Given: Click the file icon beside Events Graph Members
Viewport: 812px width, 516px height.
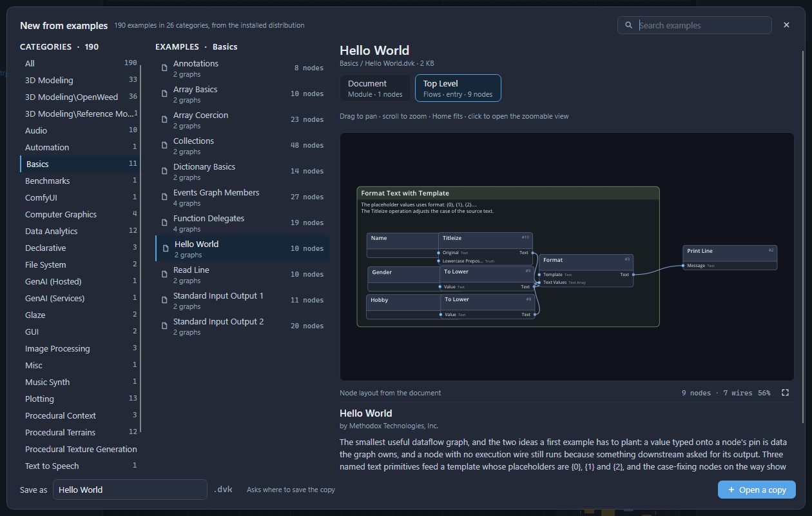Looking at the screenshot, I should point(164,197).
